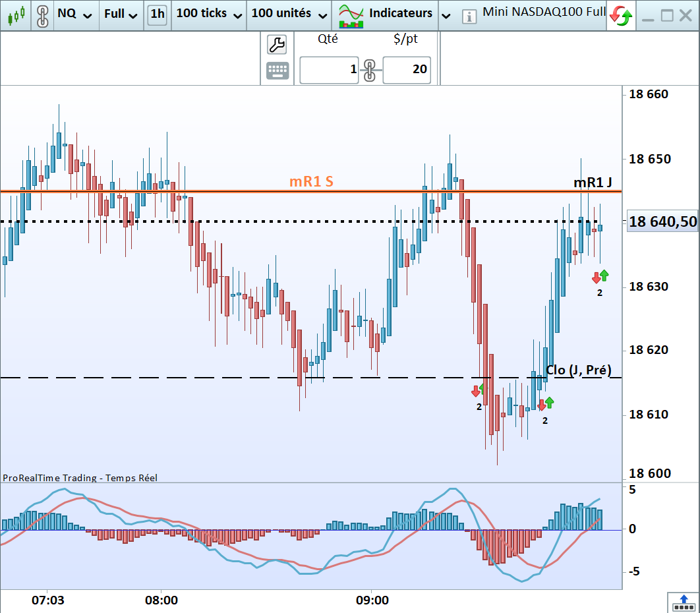The width and height of the screenshot is (700, 613).
Task: Open the 100 unités history dropdown
Action: tap(289, 15)
